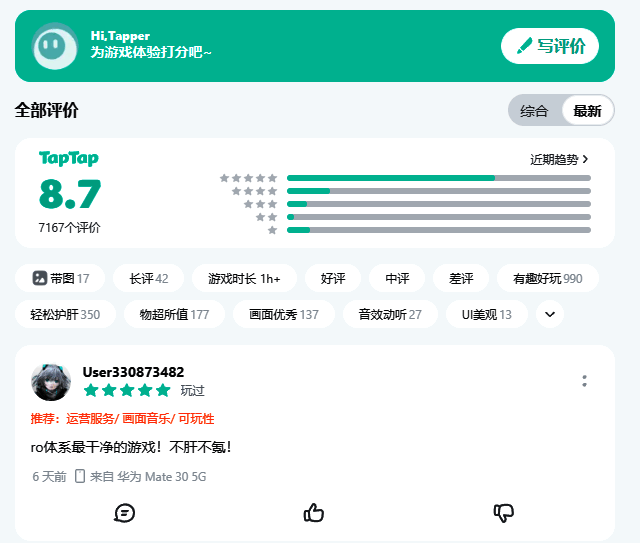Click the 7167个评价 count text
This screenshot has width=640, height=543.
[69, 227]
